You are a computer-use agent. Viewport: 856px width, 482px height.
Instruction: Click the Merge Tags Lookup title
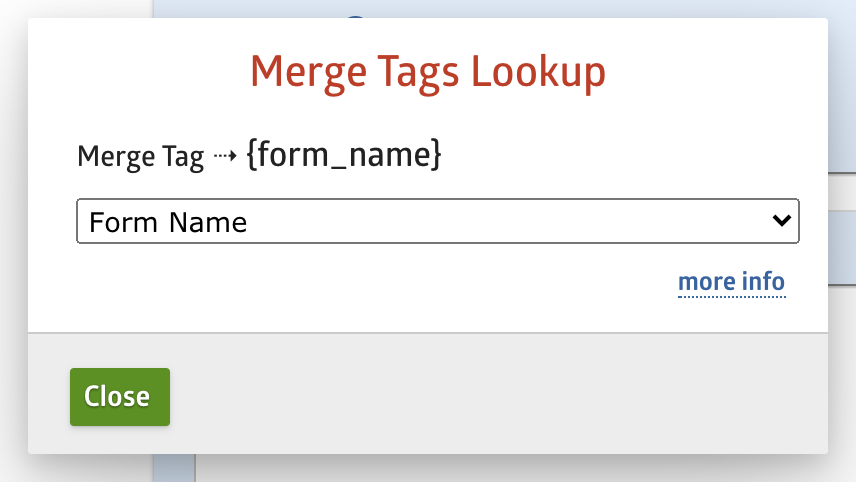pos(427,72)
